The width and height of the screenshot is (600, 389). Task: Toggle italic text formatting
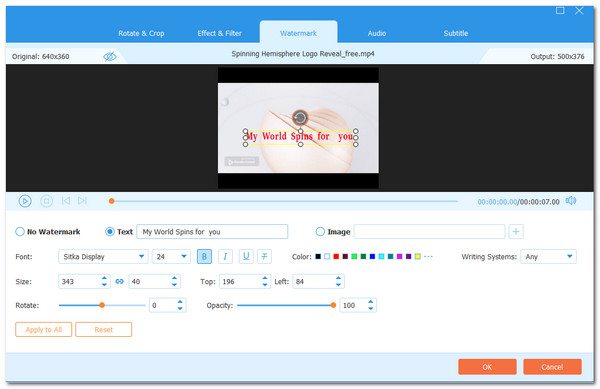click(x=225, y=256)
